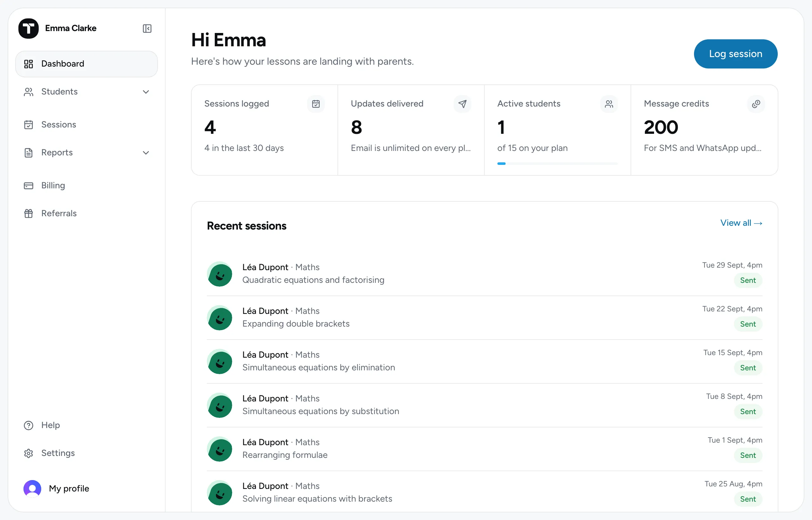Open Help from the sidebar
Image resolution: width=812 pixels, height=520 pixels.
tap(87, 425)
